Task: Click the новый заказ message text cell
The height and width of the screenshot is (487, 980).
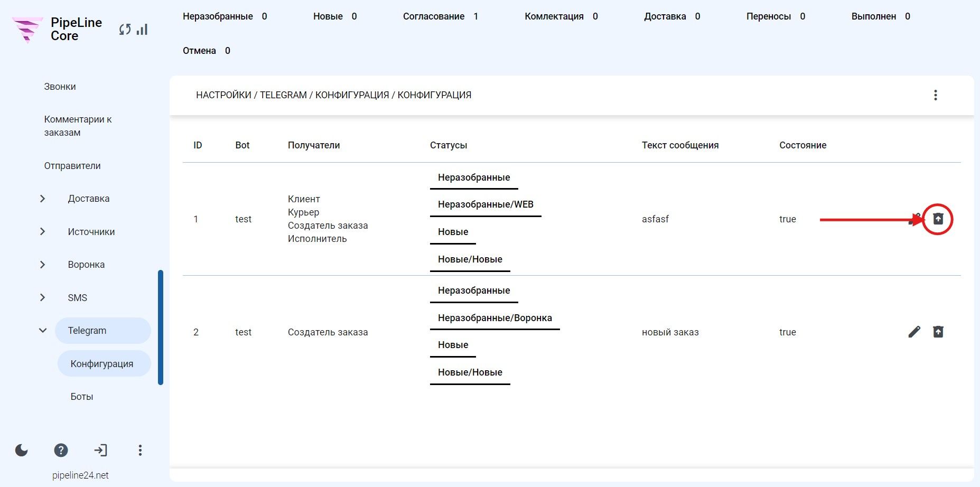Action: (x=670, y=332)
